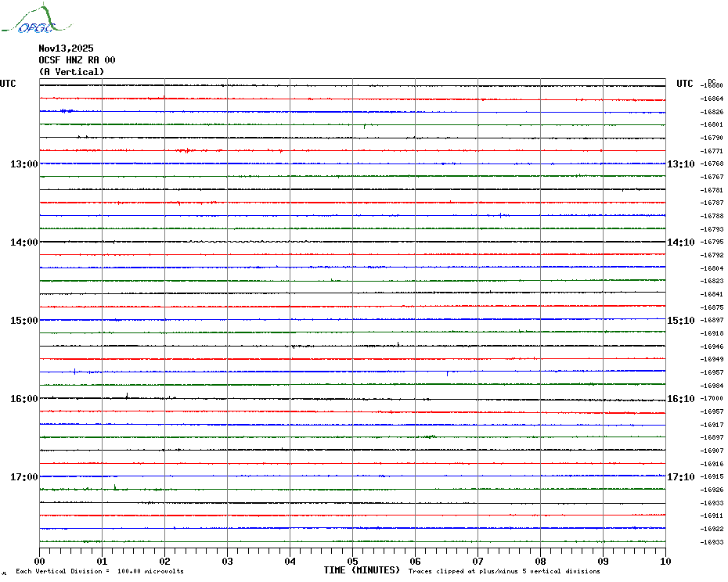The height and width of the screenshot is (582, 728).
Task: Click the 'TIME (MINUTES)' axis title
Action: tap(362, 570)
